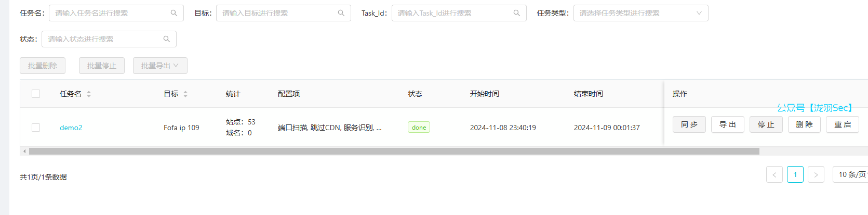Viewport: 868px width, 215px height.
Task: Open the 10 per page size selector
Action: pyautogui.click(x=850, y=174)
